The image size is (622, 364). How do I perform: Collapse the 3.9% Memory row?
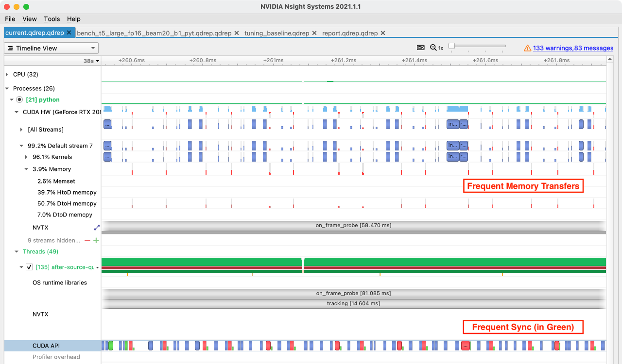pyautogui.click(x=26, y=169)
